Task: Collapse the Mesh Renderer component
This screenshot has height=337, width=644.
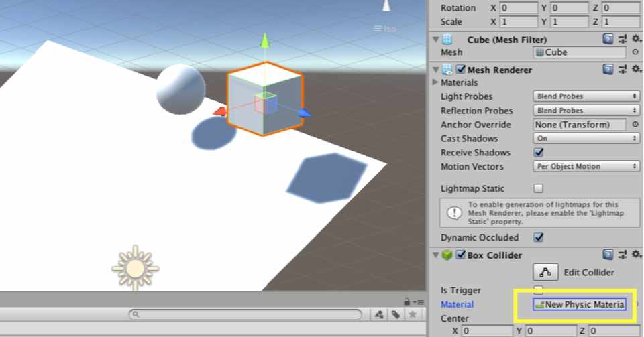Action: pyautogui.click(x=436, y=70)
